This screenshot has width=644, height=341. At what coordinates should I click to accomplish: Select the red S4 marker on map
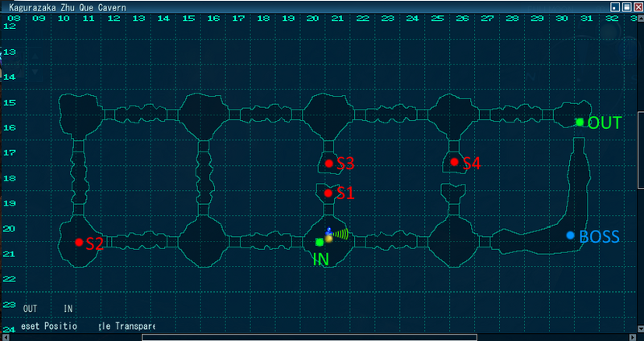(455, 162)
